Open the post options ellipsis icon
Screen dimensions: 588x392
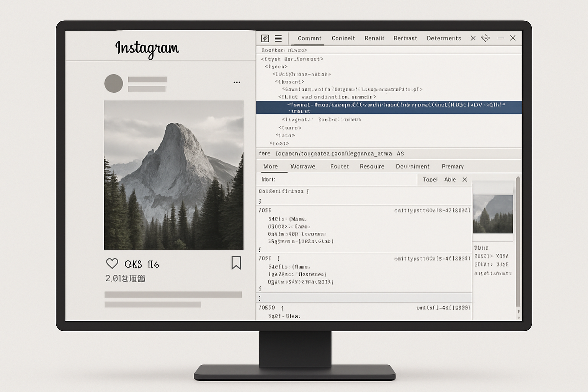237,82
